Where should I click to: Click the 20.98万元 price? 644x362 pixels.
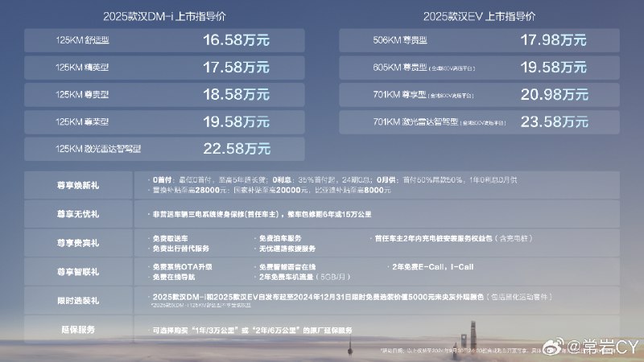555,94
